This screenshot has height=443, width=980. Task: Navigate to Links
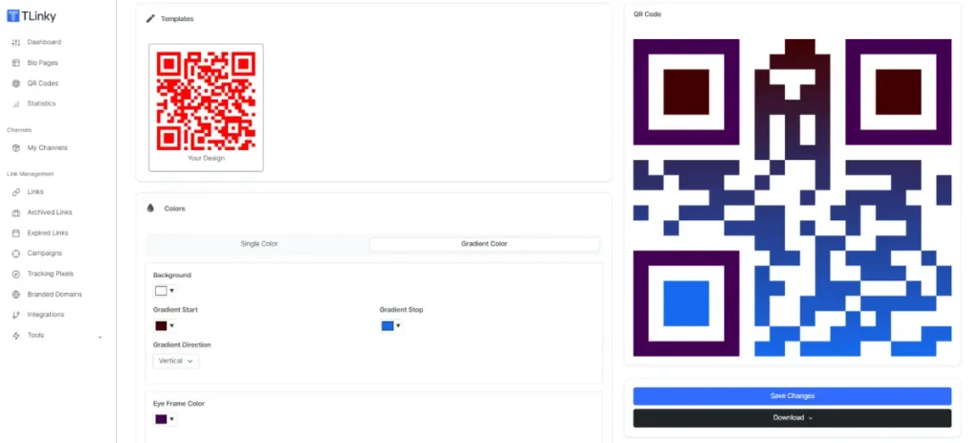[x=35, y=192]
